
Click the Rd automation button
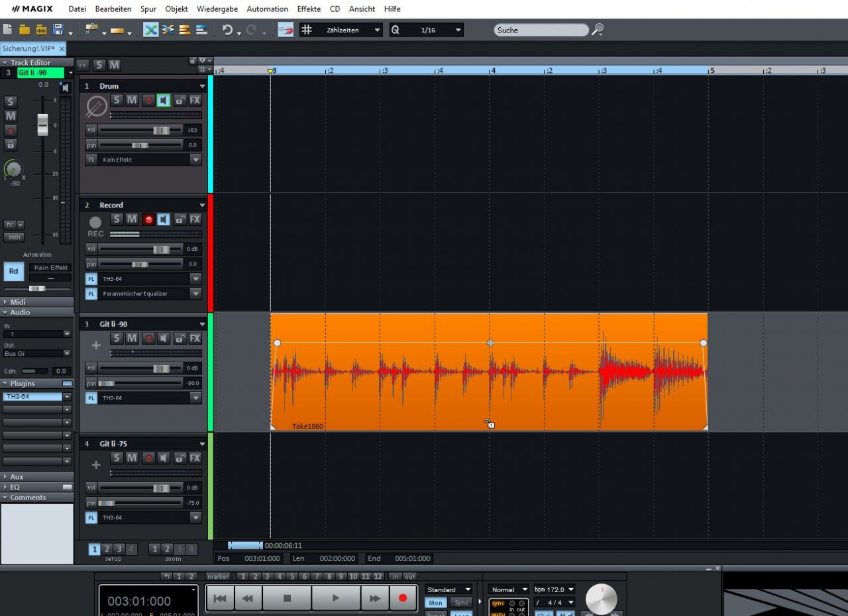[13, 271]
